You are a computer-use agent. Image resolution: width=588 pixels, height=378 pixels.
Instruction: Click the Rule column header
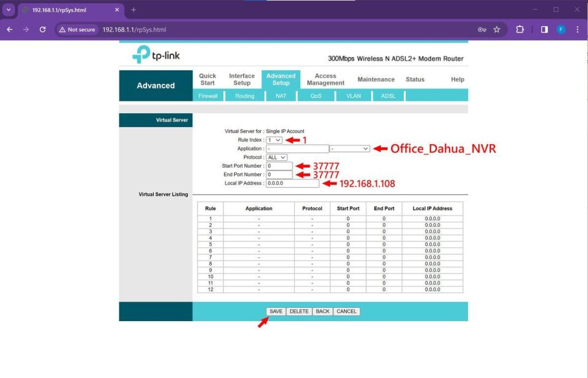210,209
